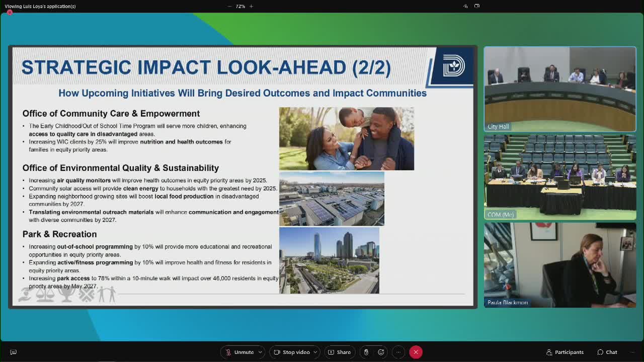Viewport: 644px width, 362px height.
Task: Open audio options arrow beside Unmute
Action: (x=260, y=352)
